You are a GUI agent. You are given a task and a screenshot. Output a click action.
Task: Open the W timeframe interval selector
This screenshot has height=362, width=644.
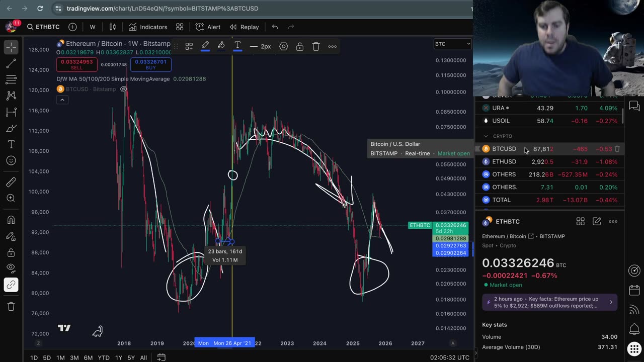[x=93, y=27]
